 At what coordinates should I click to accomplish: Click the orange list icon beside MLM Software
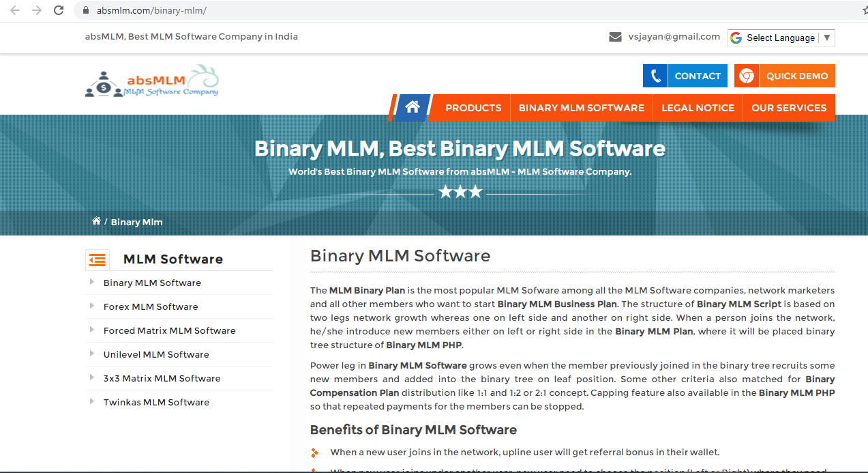[97, 259]
